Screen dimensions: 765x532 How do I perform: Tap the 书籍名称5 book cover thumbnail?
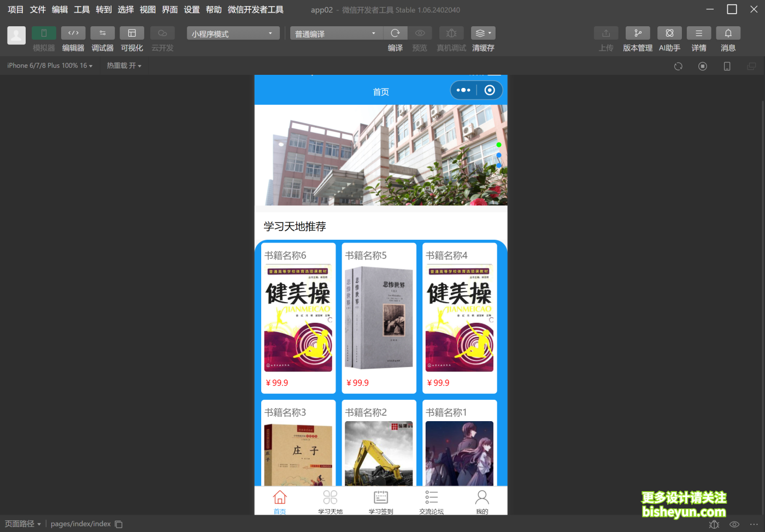pos(379,317)
